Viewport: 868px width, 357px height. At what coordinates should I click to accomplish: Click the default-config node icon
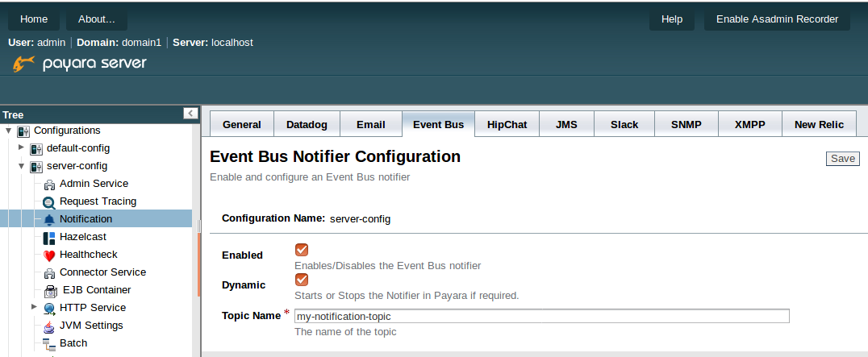36,148
